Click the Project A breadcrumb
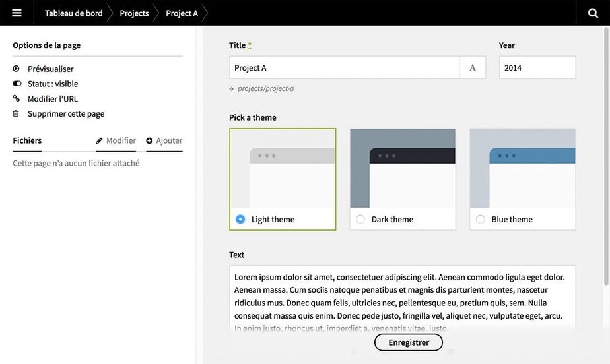The image size is (610, 364). (x=182, y=13)
